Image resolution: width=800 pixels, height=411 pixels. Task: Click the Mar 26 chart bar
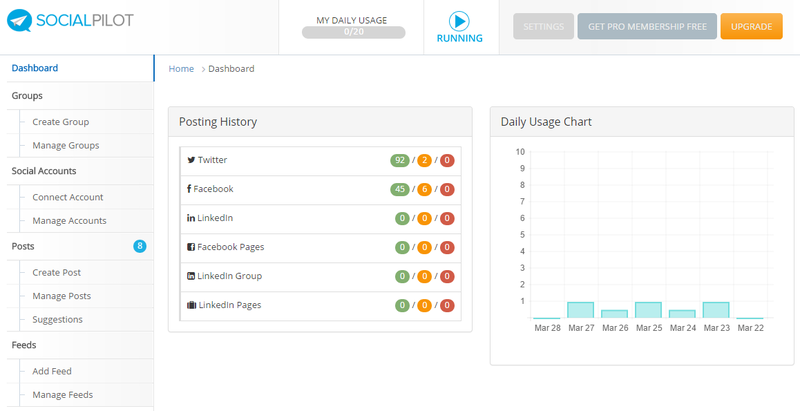pyautogui.click(x=614, y=315)
